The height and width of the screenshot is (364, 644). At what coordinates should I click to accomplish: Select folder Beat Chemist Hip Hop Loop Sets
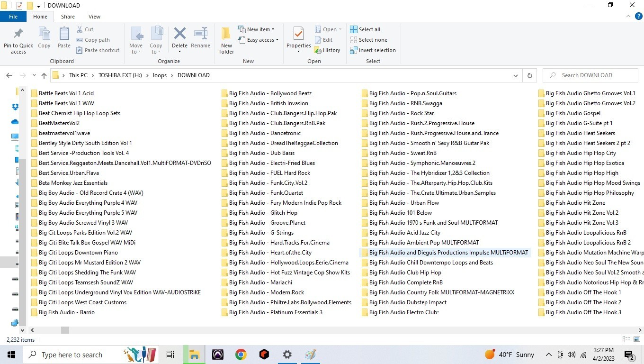click(x=79, y=113)
